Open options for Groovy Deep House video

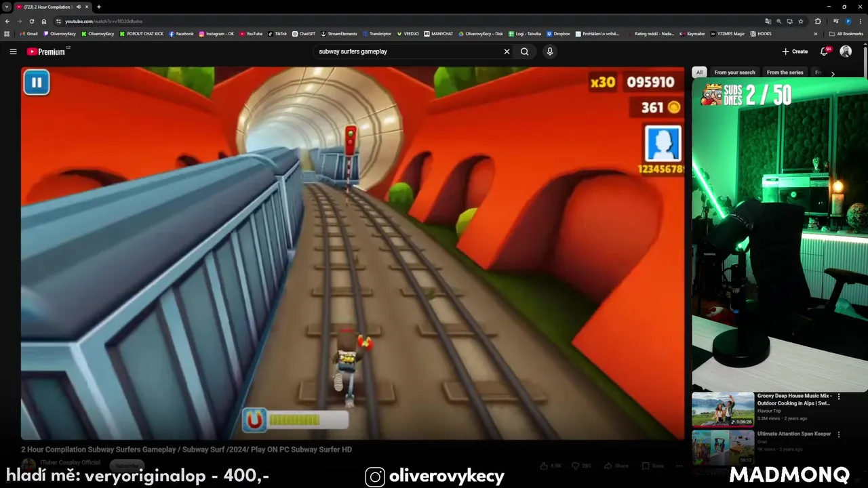click(x=839, y=396)
